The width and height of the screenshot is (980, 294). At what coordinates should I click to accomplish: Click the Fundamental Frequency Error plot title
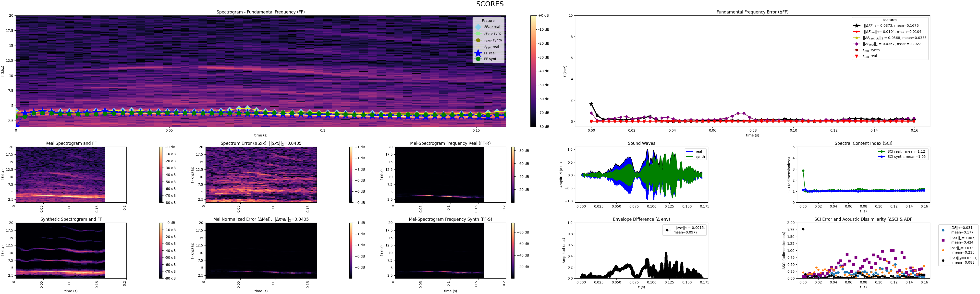[x=752, y=12]
